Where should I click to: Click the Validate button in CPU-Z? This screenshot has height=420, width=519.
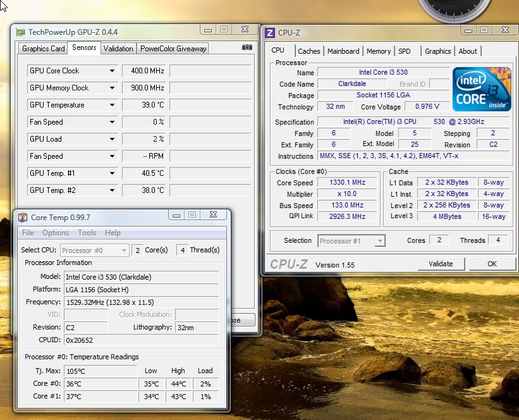(x=441, y=264)
